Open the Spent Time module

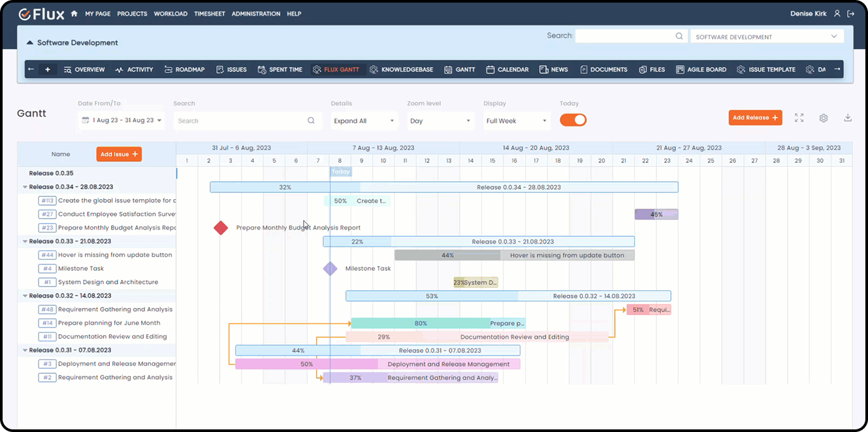click(x=280, y=69)
